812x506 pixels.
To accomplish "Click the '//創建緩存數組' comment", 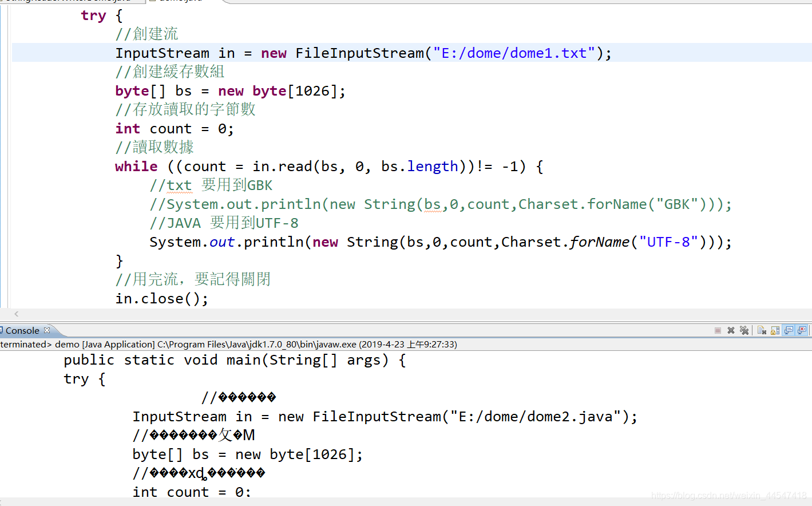I will pyautogui.click(x=170, y=72).
